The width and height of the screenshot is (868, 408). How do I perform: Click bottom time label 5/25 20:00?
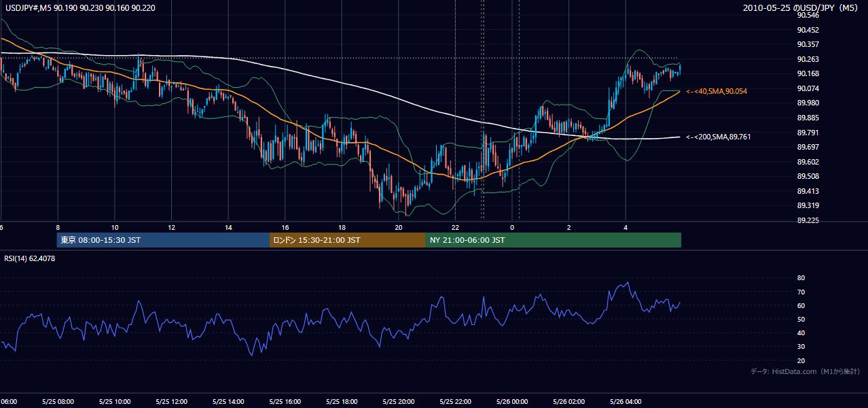(398, 401)
